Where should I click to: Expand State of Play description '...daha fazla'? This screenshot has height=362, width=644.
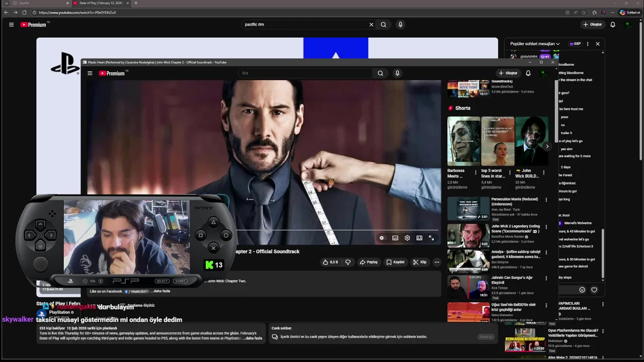[x=253, y=338]
